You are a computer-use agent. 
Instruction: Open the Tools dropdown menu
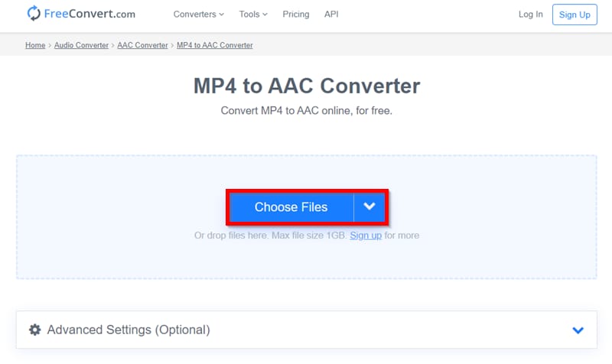point(253,15)
